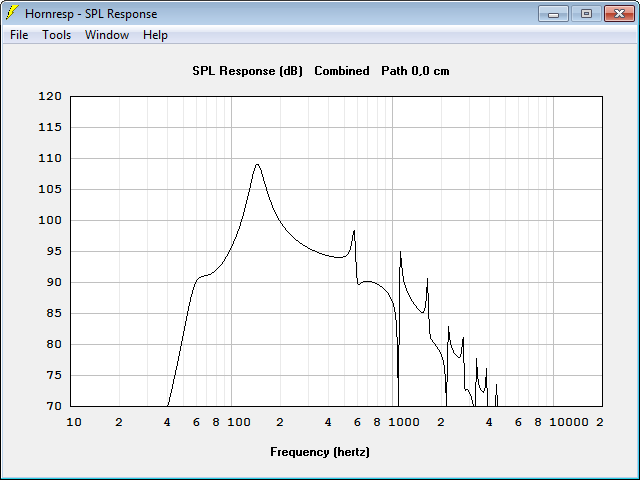The width and height of the screenshot is (640, 480).
Task: Click the 90 dB y-axis label
Action: coord(54,282)
